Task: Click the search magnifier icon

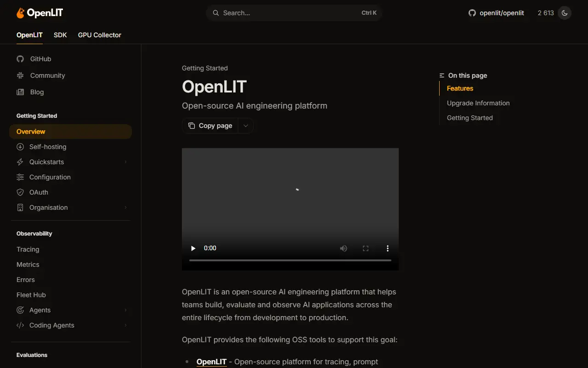Action: coord(215,13)
